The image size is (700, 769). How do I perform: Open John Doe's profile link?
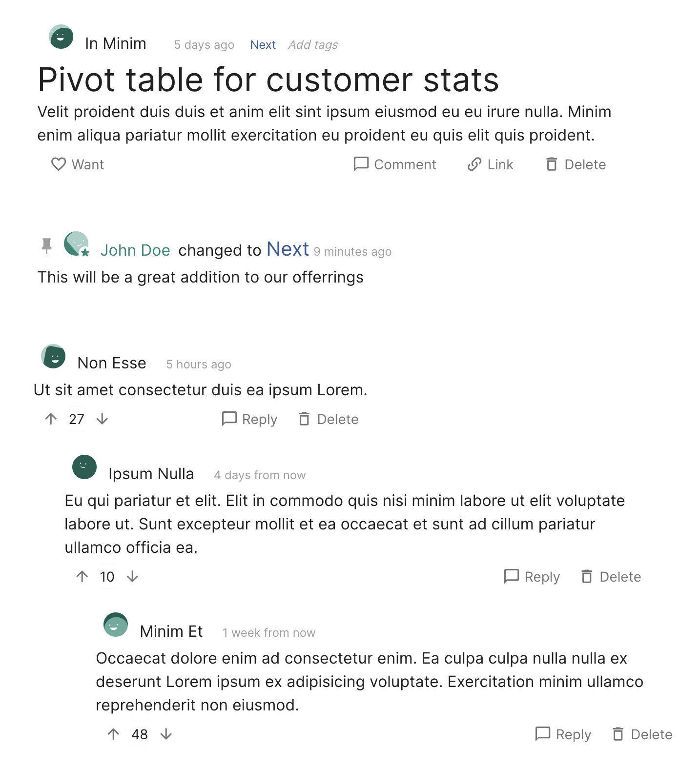(135, 250)
